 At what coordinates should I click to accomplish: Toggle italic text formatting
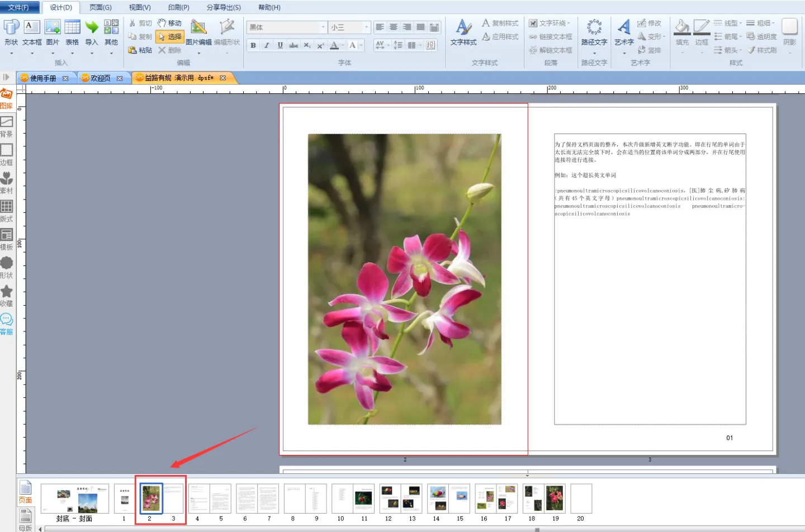267,45
